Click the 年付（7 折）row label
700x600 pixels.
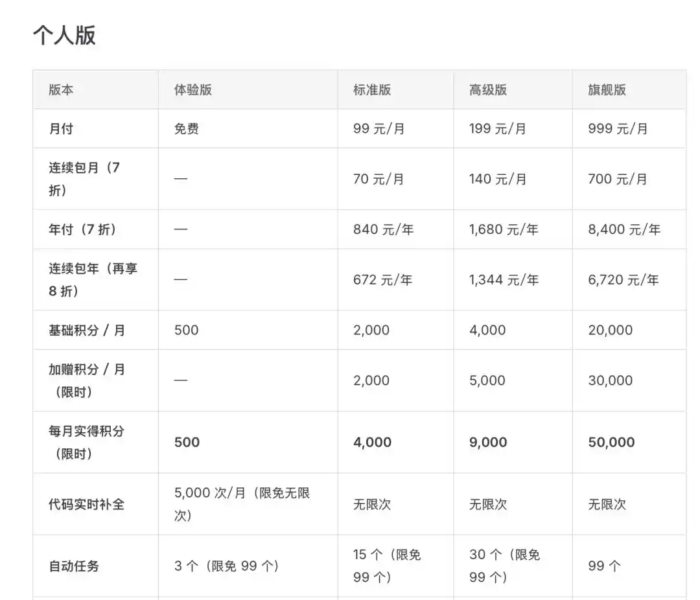point(82,229)
